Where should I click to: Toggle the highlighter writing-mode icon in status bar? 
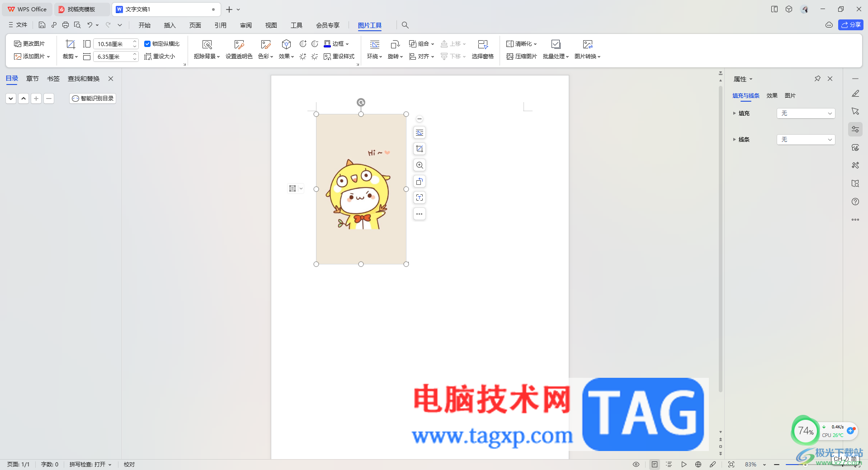713,464
